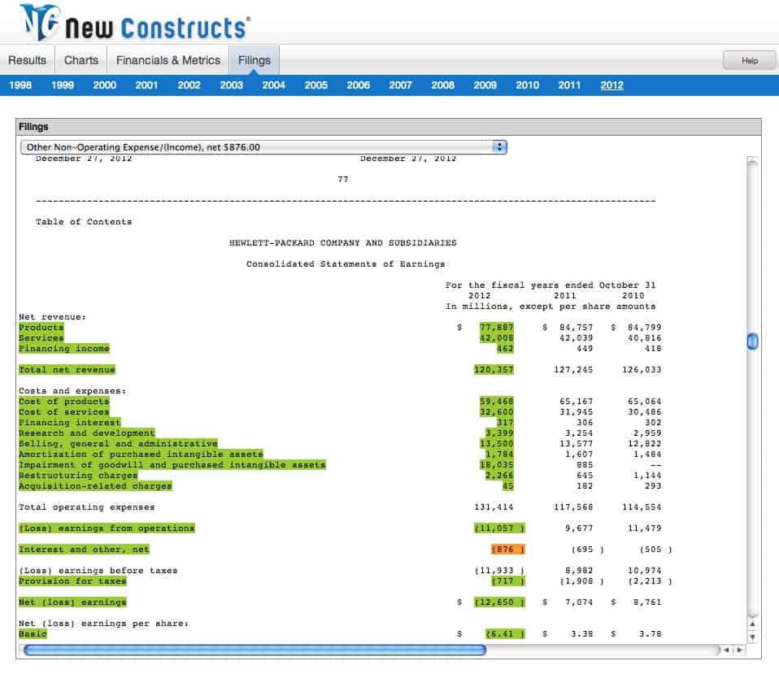
Task: Click highlighted Cost of services label
Action: coord(64,412)
